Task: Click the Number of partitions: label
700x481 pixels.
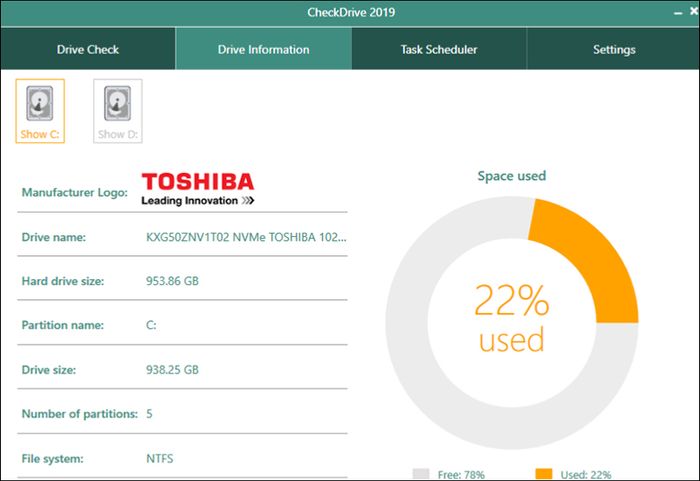Action: pos(79,414)
